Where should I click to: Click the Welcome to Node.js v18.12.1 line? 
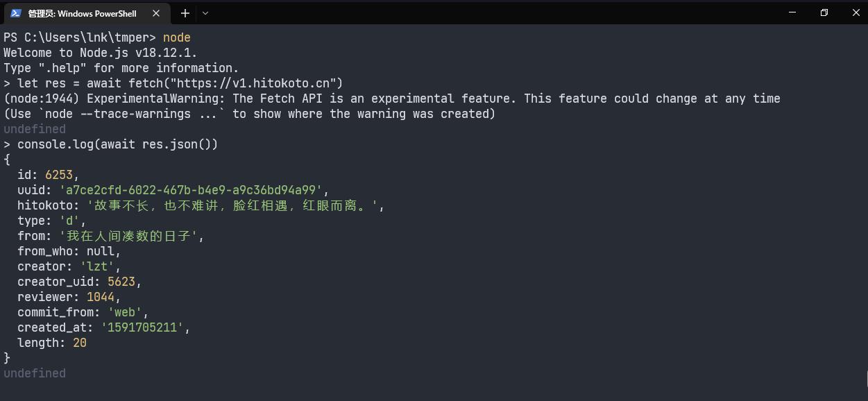[99, 52]
